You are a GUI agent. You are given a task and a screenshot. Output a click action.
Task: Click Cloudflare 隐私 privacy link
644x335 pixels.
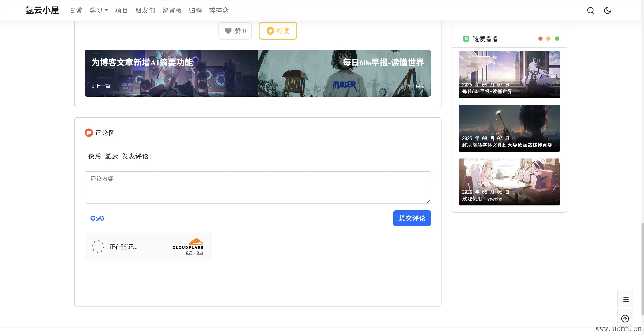click(189, 253)
